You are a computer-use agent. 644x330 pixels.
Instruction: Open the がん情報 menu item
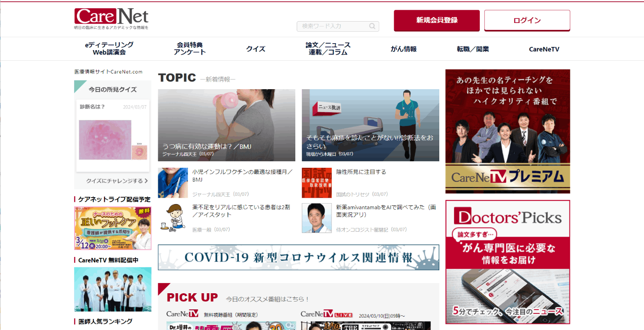[404, 49]
